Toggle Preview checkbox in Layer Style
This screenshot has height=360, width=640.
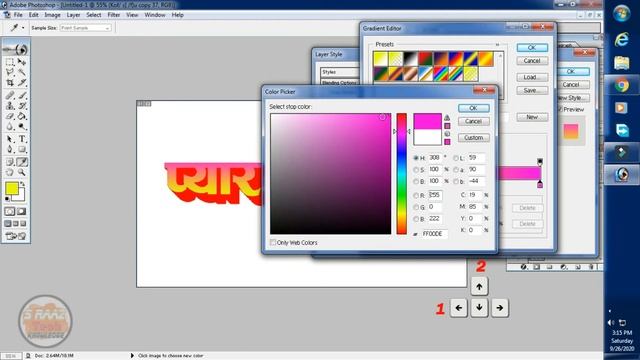click(x=560, y=109)
